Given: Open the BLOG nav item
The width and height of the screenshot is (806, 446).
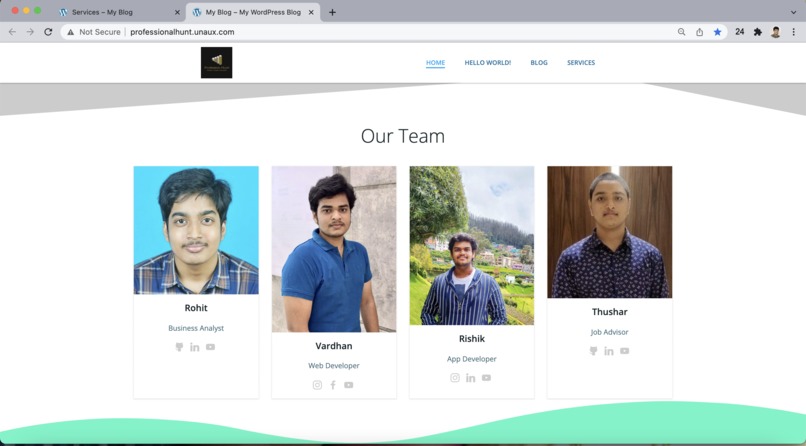Looking at the screenshot, I should click(539, 63).
